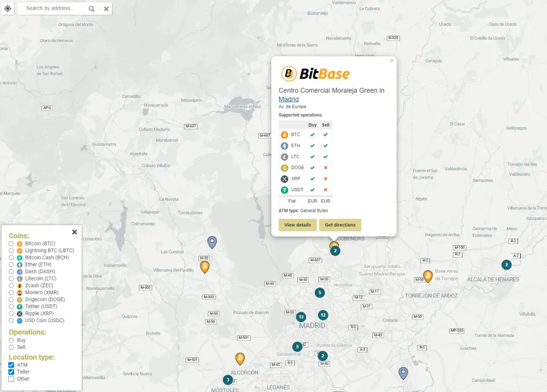Close the coins filter panel

click(x=74, y=232)
